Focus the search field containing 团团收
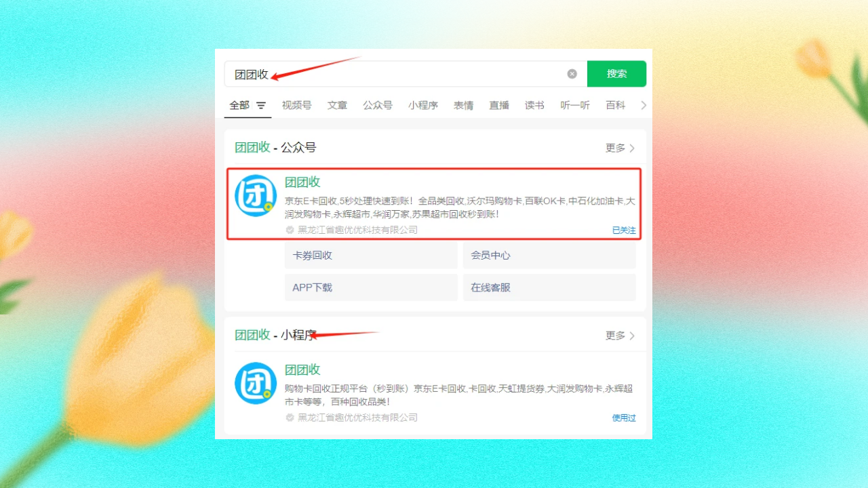 point(406,74)
